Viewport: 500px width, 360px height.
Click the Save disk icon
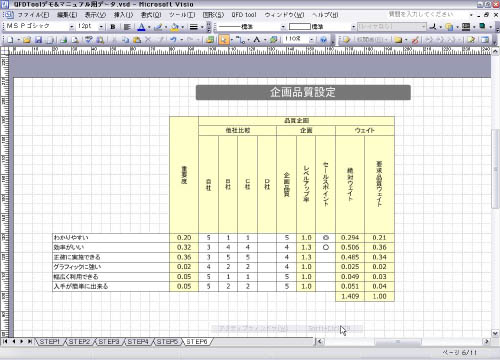(38, 40)
